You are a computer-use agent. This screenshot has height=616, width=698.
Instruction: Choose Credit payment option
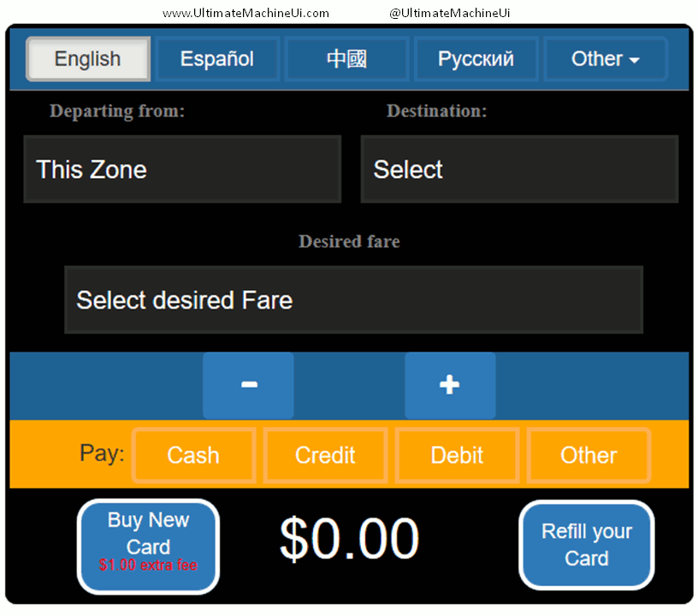[x=325, y=455]
